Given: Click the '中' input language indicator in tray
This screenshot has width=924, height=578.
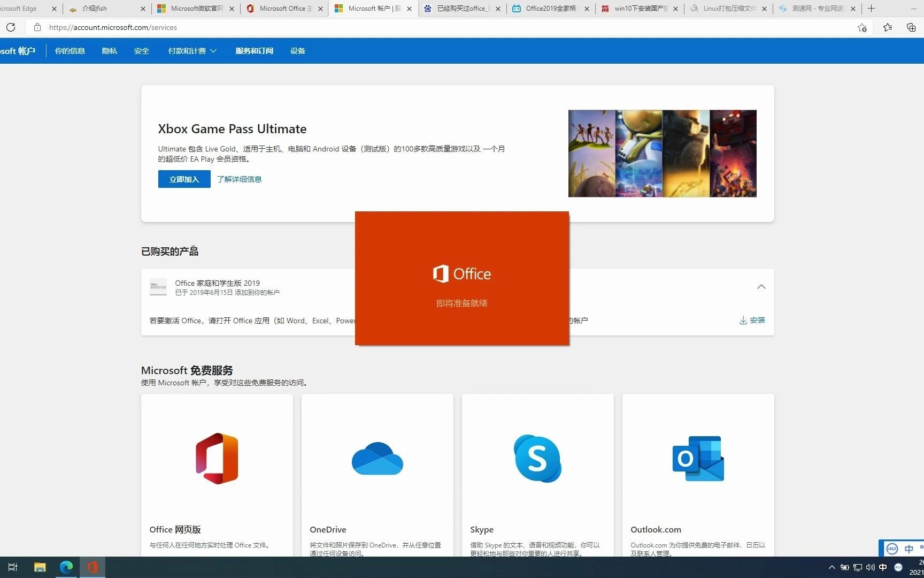Looking at the screenshot, I should 883,567.
